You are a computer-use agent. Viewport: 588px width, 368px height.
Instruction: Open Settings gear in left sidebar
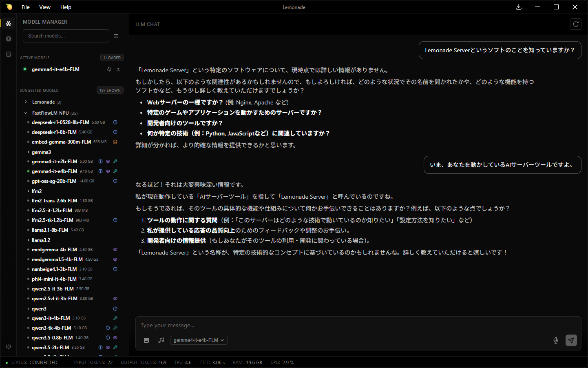tap(9, 346)
